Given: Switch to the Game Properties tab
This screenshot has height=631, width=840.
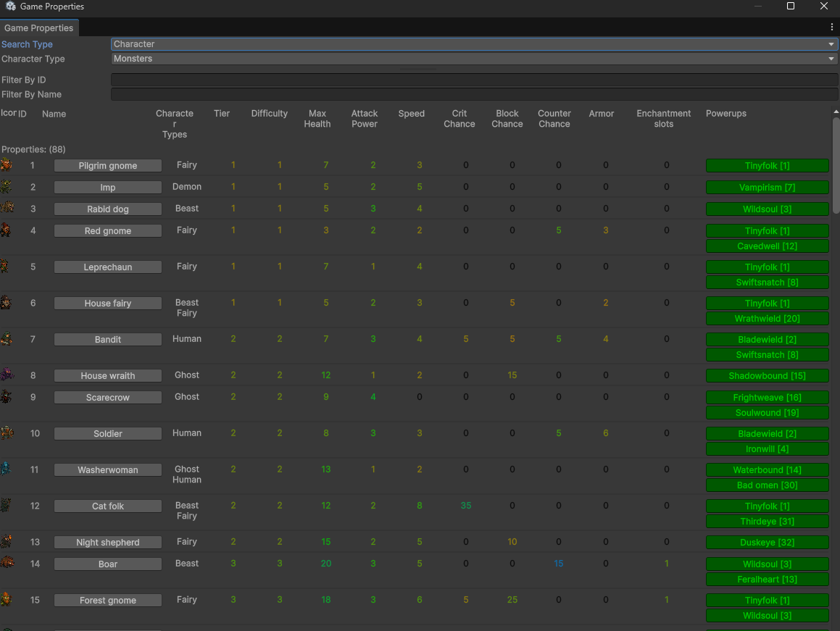Looking at the screenshot, I should pyautogui.click(x=39, y=28).
